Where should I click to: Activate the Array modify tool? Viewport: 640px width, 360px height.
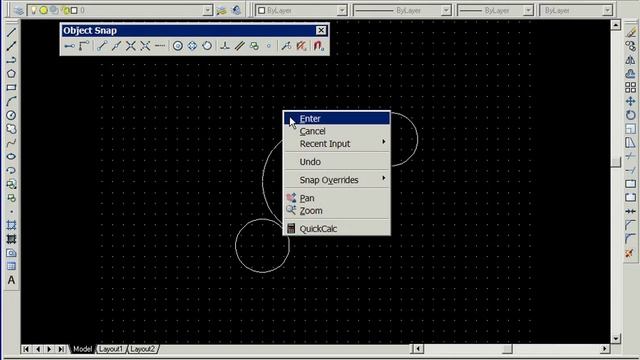631,87
